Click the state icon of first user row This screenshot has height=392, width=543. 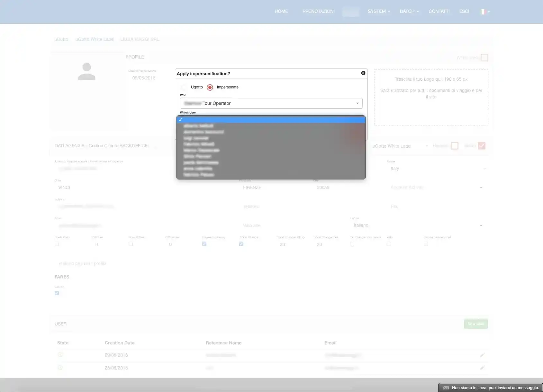pyautogui.click(x=60, y=355)
